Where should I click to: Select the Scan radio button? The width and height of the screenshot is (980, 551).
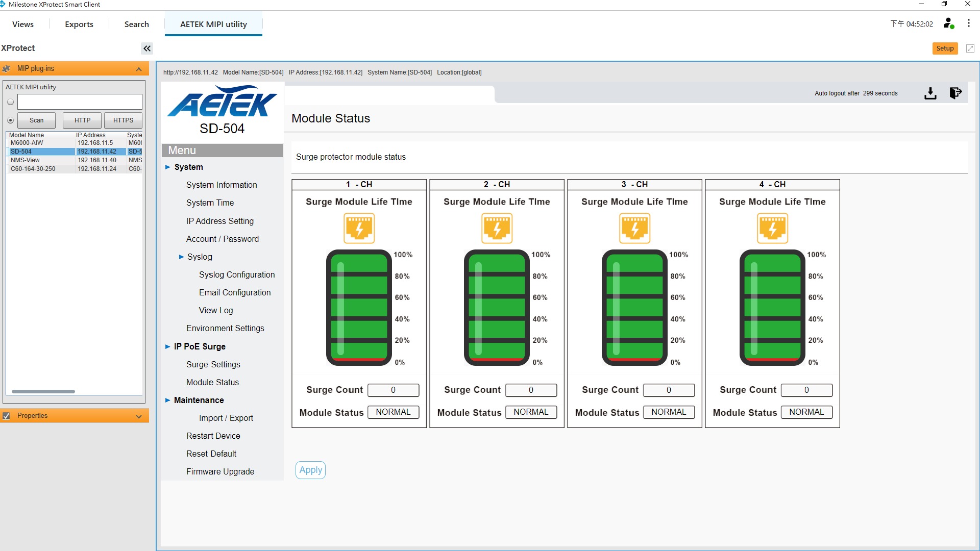(10, 120)
